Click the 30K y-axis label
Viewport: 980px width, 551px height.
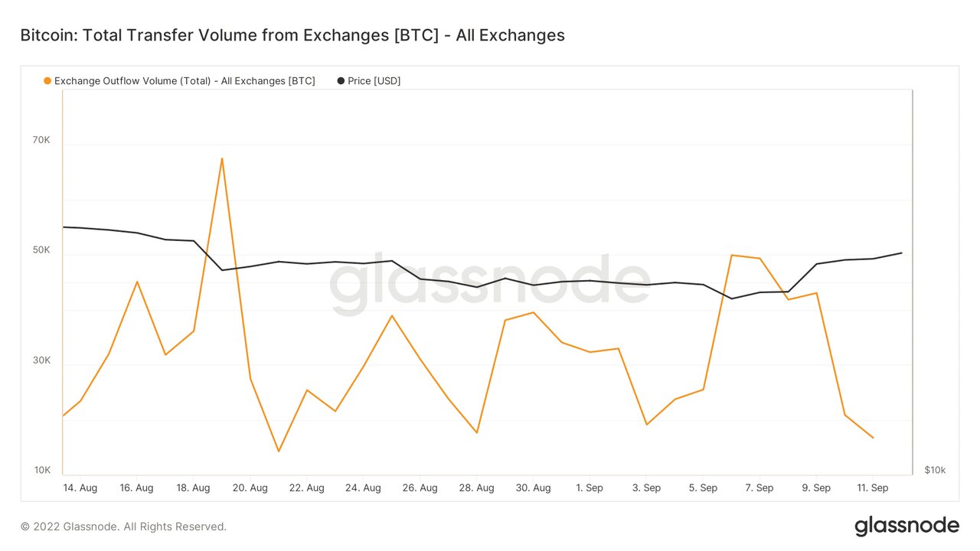(41, 360)
